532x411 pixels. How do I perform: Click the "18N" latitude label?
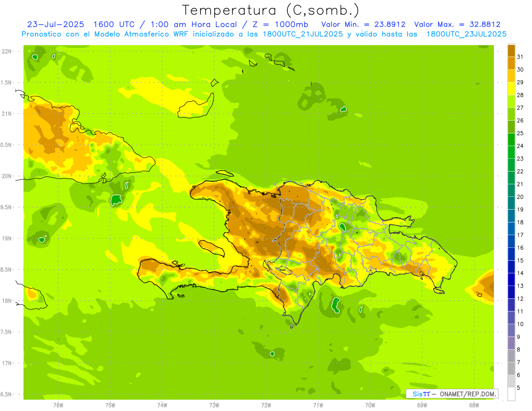pyautogui.click(x=7, y=301)
